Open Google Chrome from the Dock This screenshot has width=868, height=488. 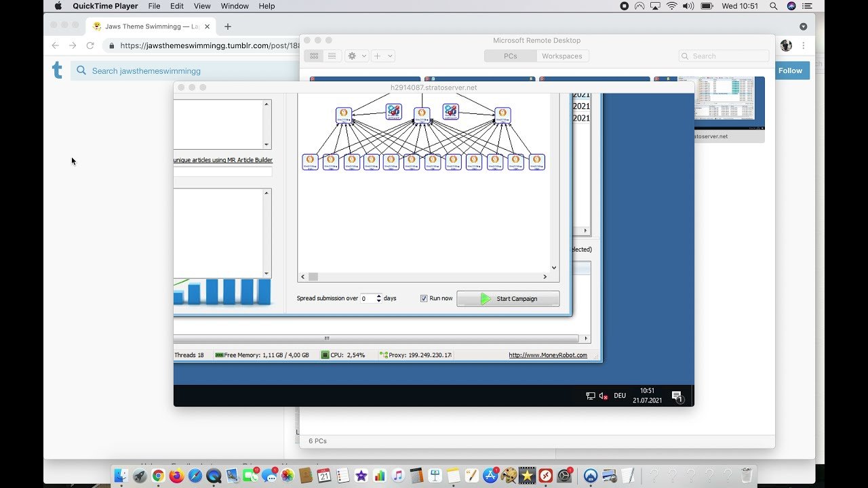158,476
